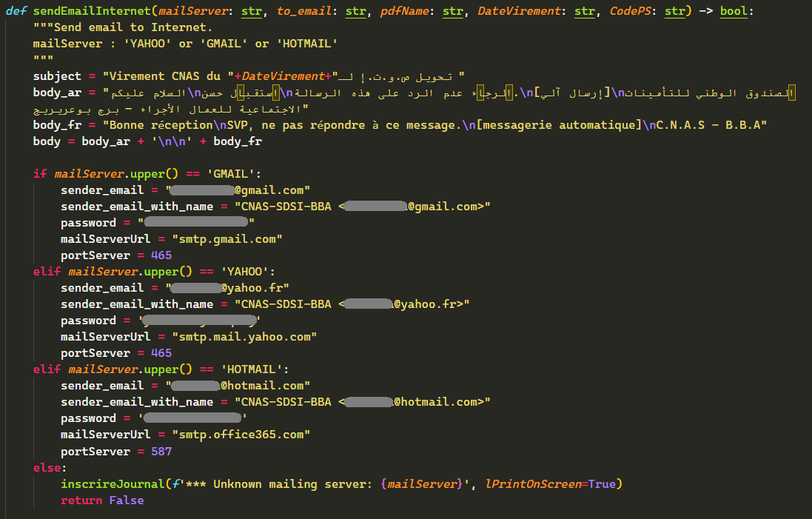
Task: Click body_fr where it is first assigned
Action: (57, 125)
